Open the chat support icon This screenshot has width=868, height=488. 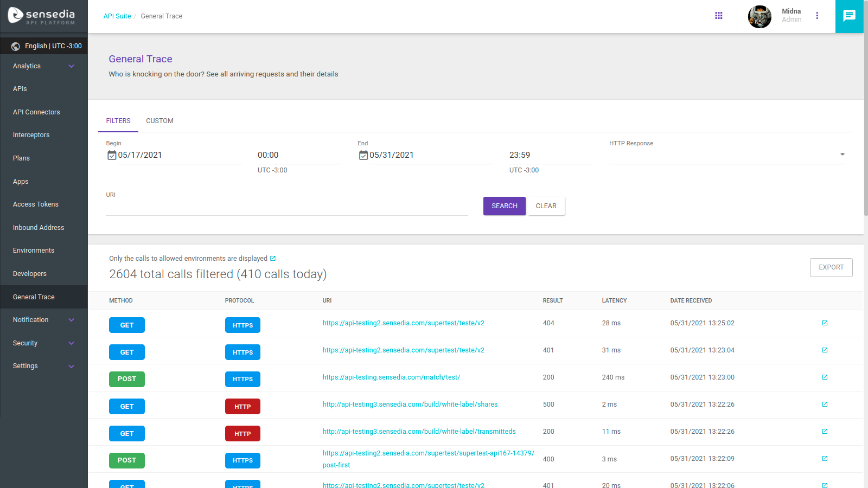tap(849, 16)
